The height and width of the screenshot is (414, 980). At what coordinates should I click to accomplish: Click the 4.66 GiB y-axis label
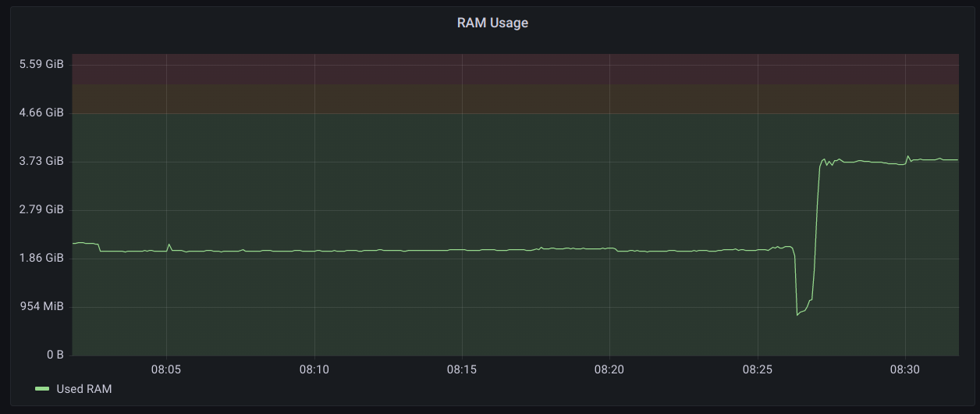coord(41,112)
